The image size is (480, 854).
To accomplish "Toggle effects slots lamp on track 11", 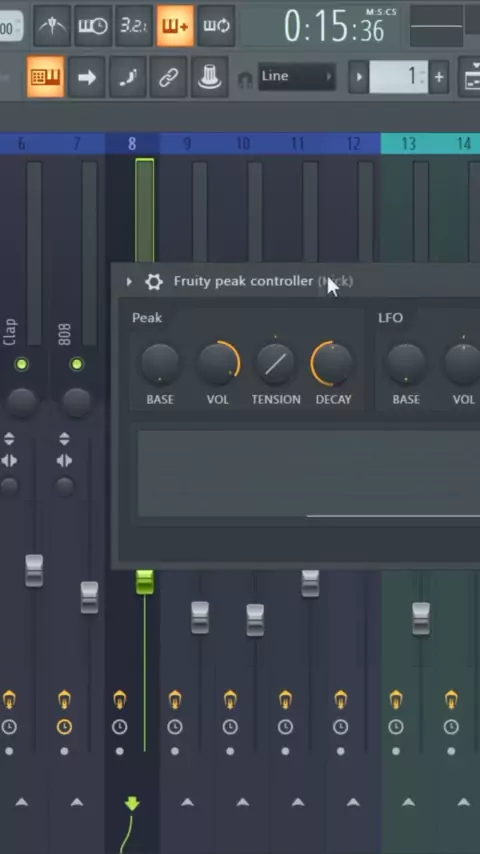I will (x=285, y=699).
